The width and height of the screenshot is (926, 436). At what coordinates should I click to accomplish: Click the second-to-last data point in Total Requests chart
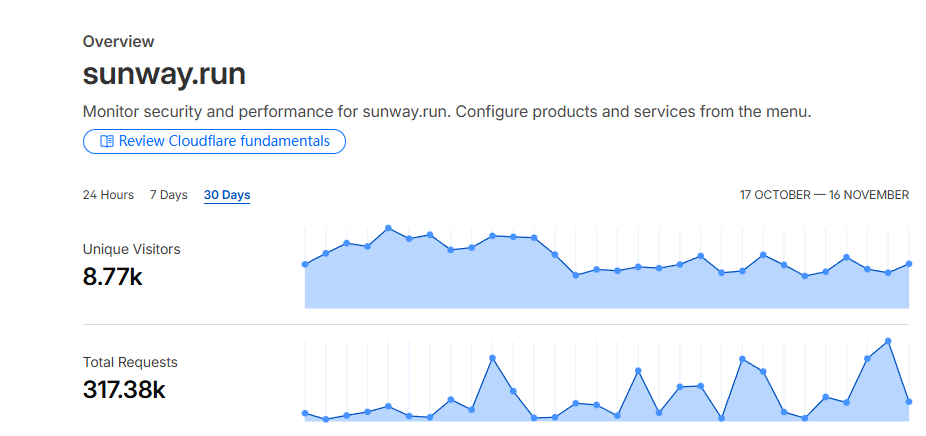[x=888, y=341]
